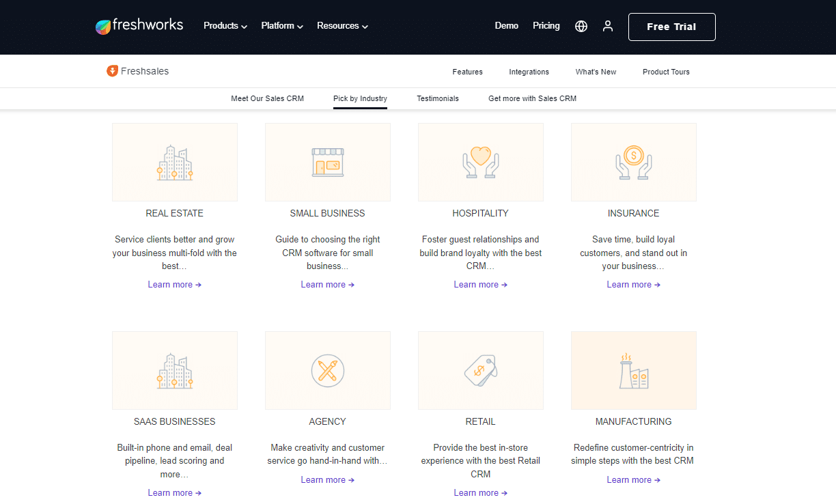Click the RETAIL heading
Image resolution: width=836 pixels, height=504 pixels.
coord(481,421)
